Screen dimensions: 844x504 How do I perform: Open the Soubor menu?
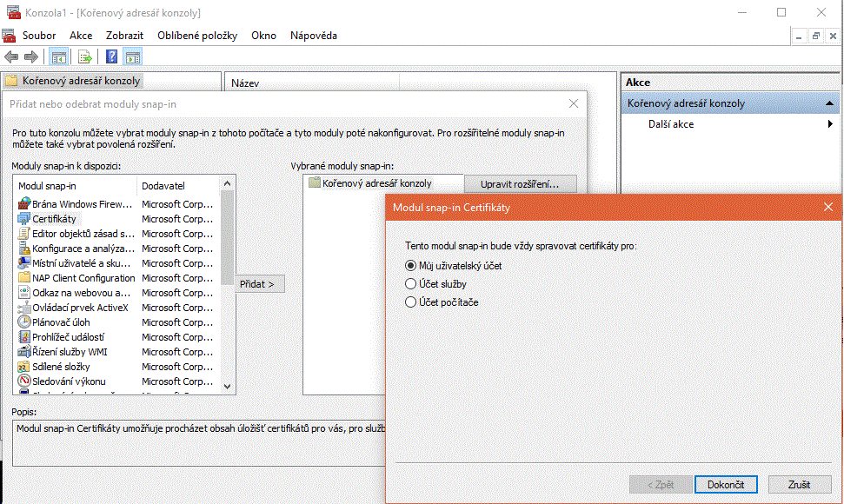coord(39,36)
